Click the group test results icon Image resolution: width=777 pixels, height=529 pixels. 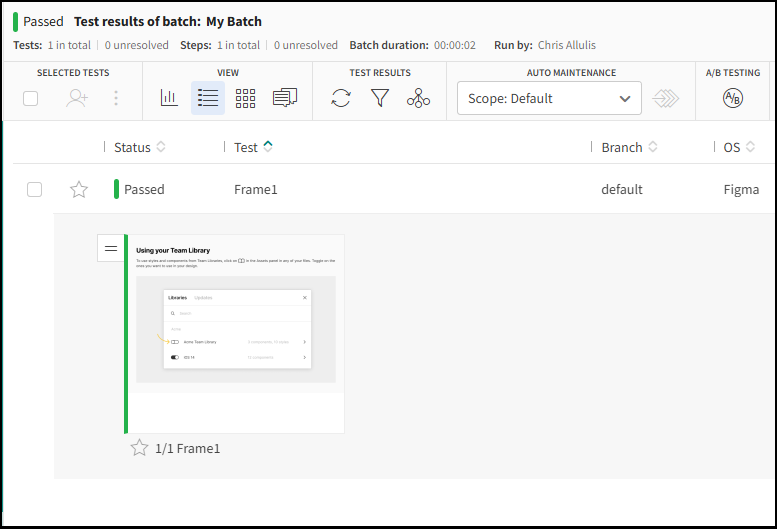pos(418,98)
